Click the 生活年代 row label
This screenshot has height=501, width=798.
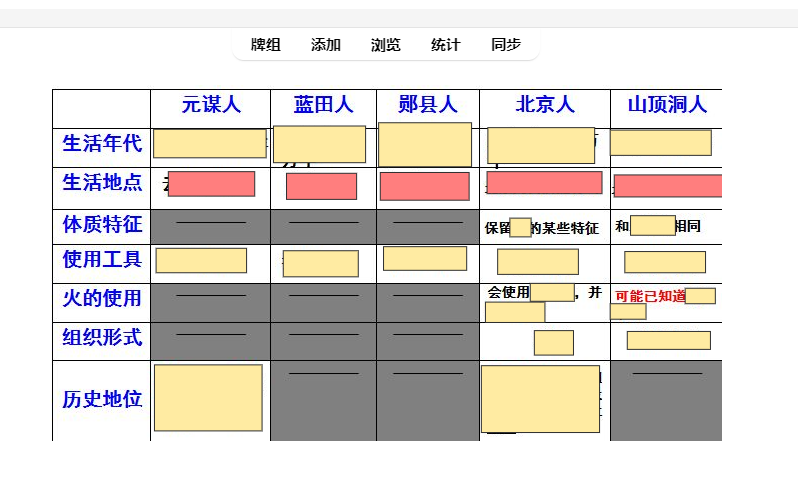click(102, 144)
